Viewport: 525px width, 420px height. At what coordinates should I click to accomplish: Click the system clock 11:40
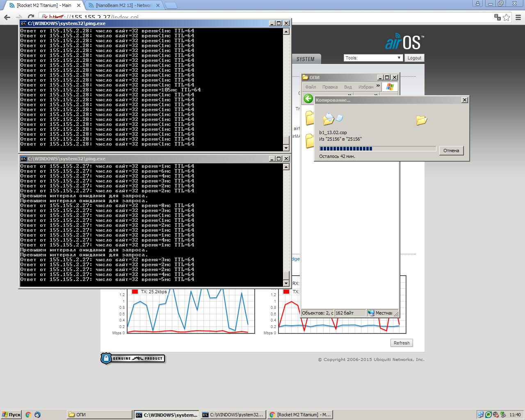pos(515,415)
